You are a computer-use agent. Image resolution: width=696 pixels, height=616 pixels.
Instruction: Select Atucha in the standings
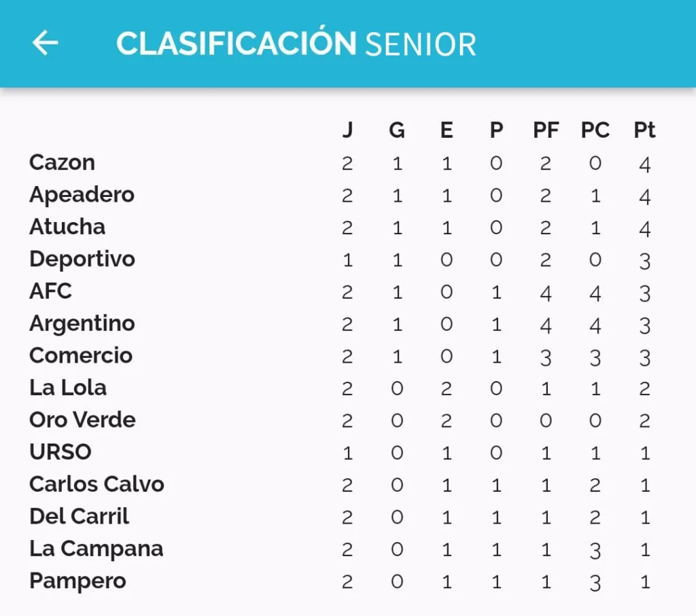67,227
